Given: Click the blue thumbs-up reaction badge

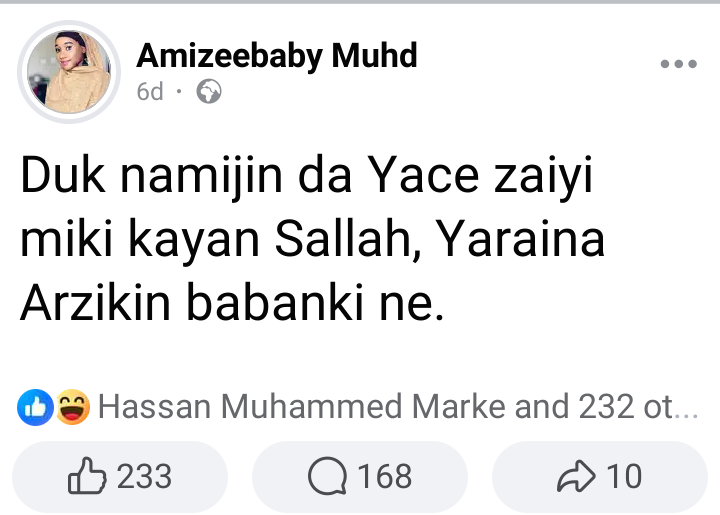Looking at the screenshot, I should tap(34, 406).
